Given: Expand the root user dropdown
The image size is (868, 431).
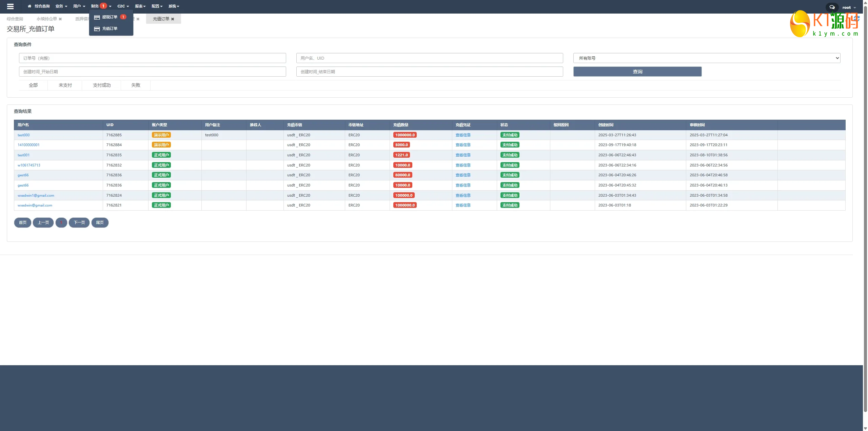Looking at the screenshot, I should click(x=849, y=7).
